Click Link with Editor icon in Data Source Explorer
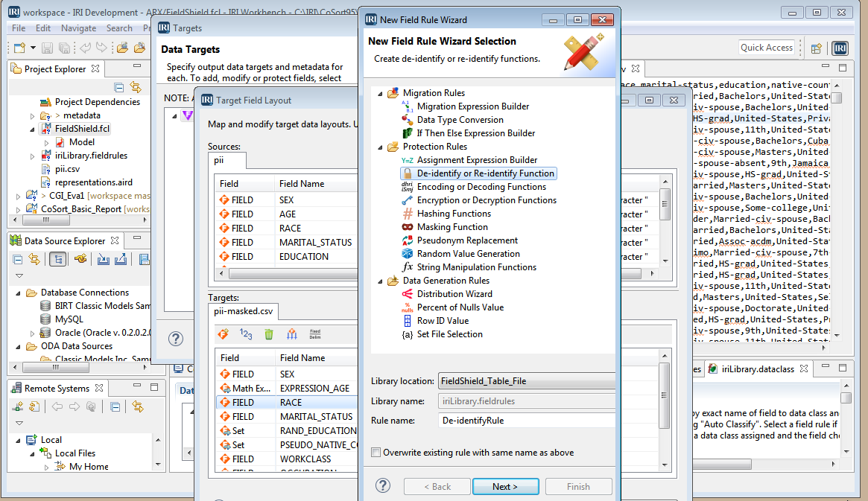The image size is (868, 501). (34, 260)
